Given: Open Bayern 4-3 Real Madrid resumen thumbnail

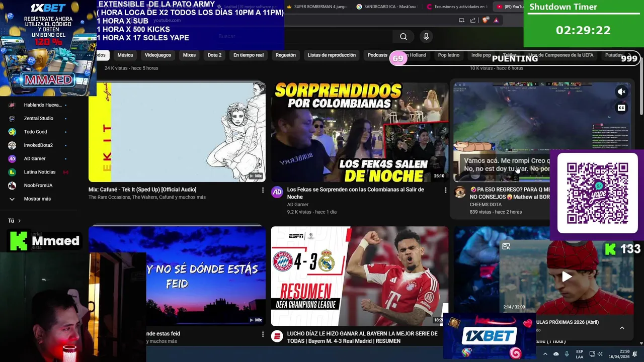Looking at the screenshot, I should click(360, 276).
